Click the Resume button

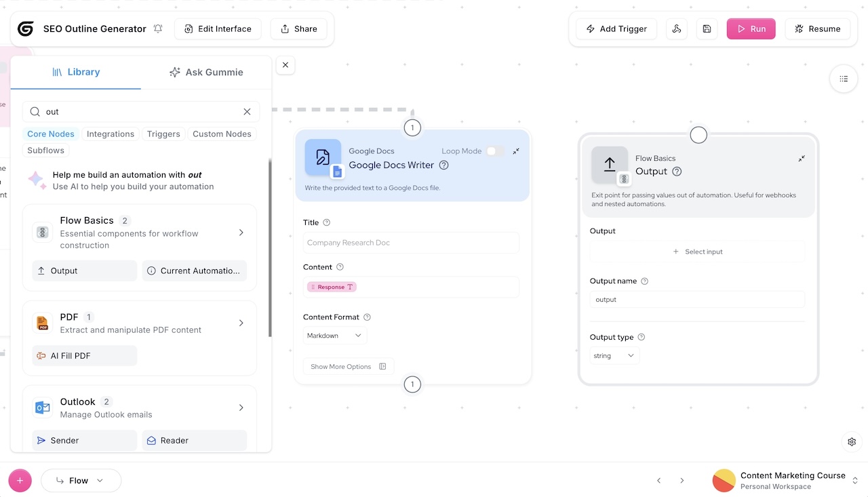pos(817,28)
